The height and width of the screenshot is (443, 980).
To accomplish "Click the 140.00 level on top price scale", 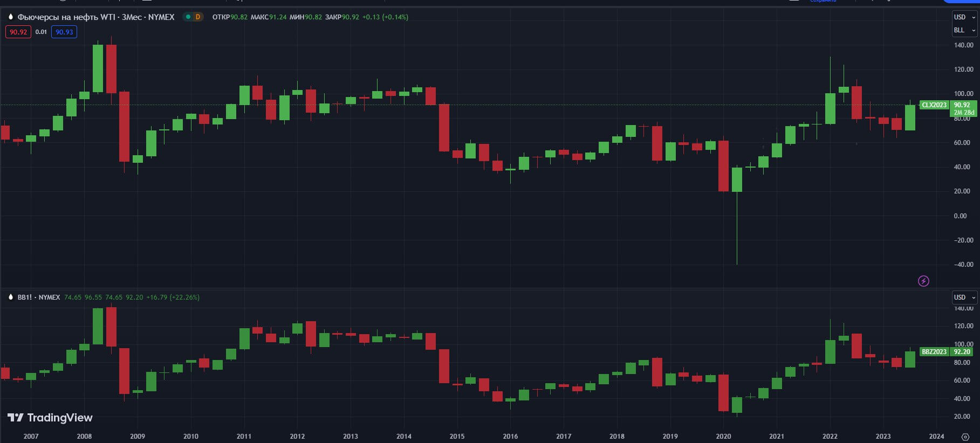I will (x=964, y=45).
